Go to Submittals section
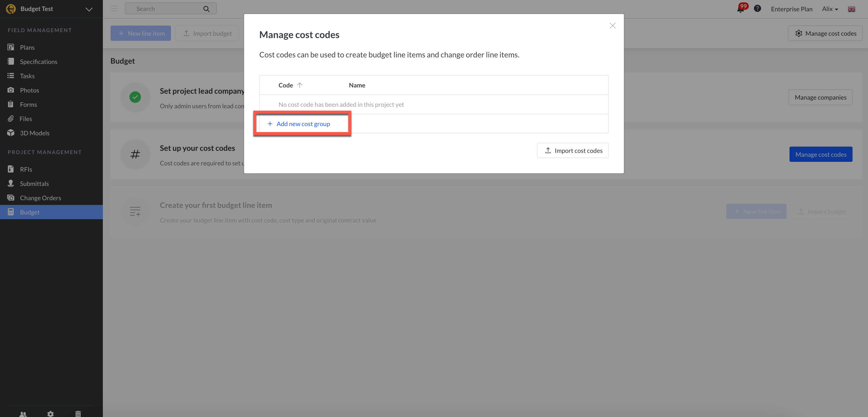868x417 pixels. pyautogui.click(x=34, y=184)
